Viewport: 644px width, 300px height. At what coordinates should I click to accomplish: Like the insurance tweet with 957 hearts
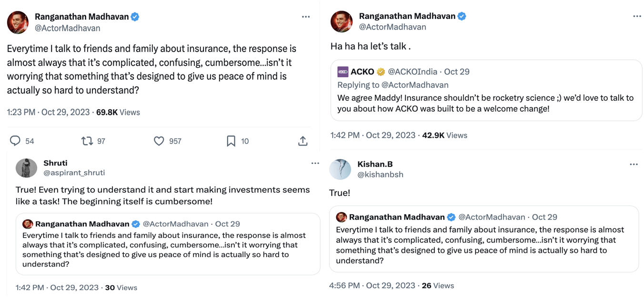(159, 141)
